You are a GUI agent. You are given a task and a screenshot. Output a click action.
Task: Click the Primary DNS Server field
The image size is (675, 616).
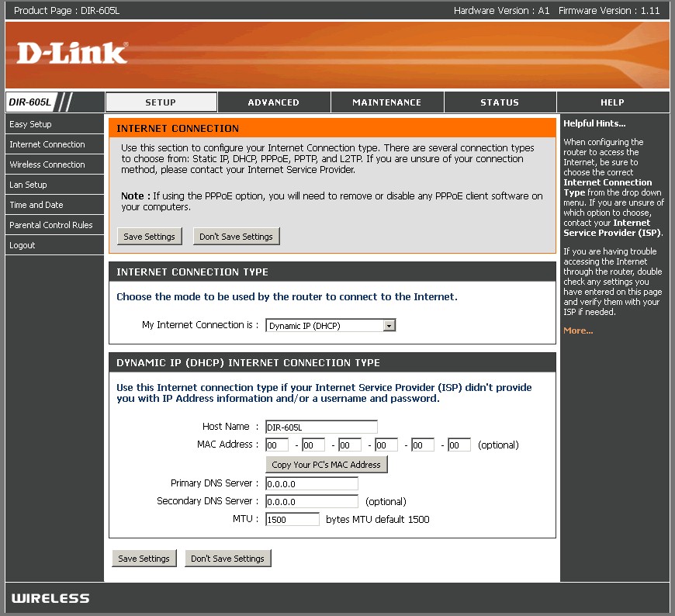pyautogui.click(x=312, y=484)
